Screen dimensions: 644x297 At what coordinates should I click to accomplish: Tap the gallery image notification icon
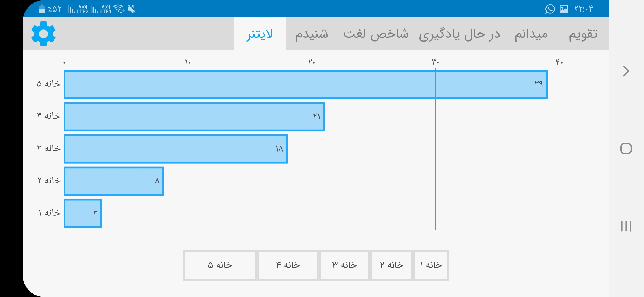pyautogui.click(x=564, y=9)
